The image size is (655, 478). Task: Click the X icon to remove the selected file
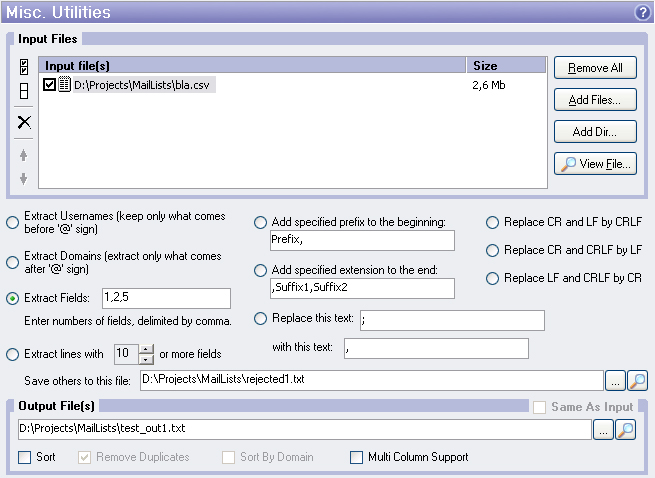point(24,122)
